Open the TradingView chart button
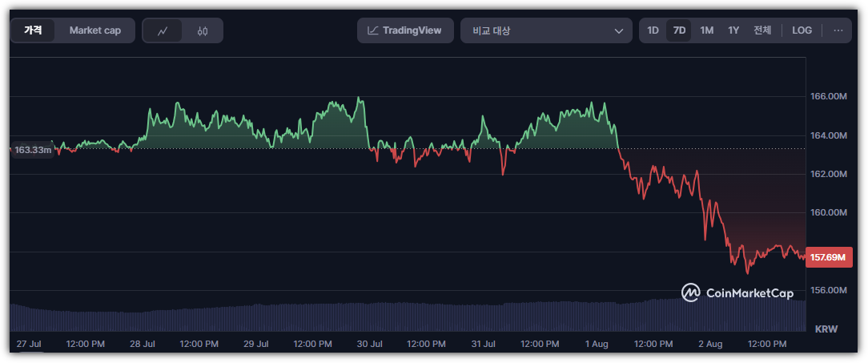868x363 pixels. 405,30
